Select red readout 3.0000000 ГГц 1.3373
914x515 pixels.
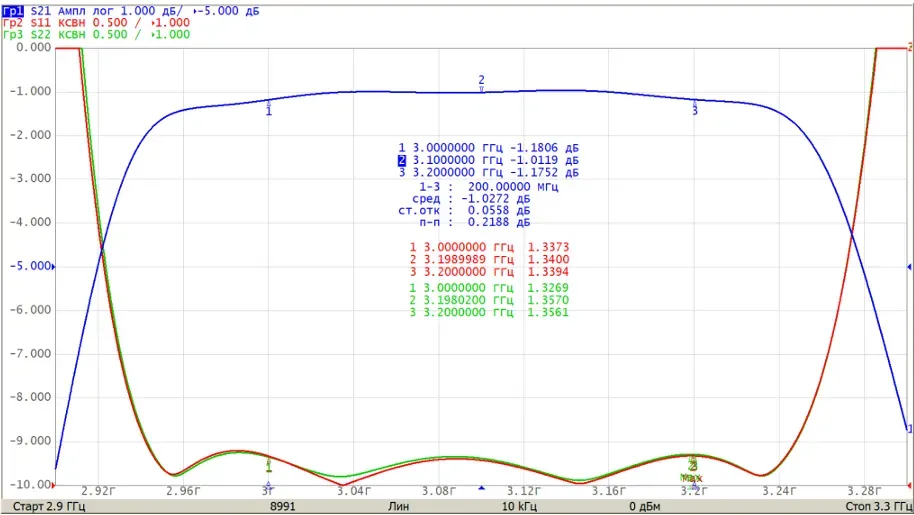pyautogui.click(x=489, y=247)
